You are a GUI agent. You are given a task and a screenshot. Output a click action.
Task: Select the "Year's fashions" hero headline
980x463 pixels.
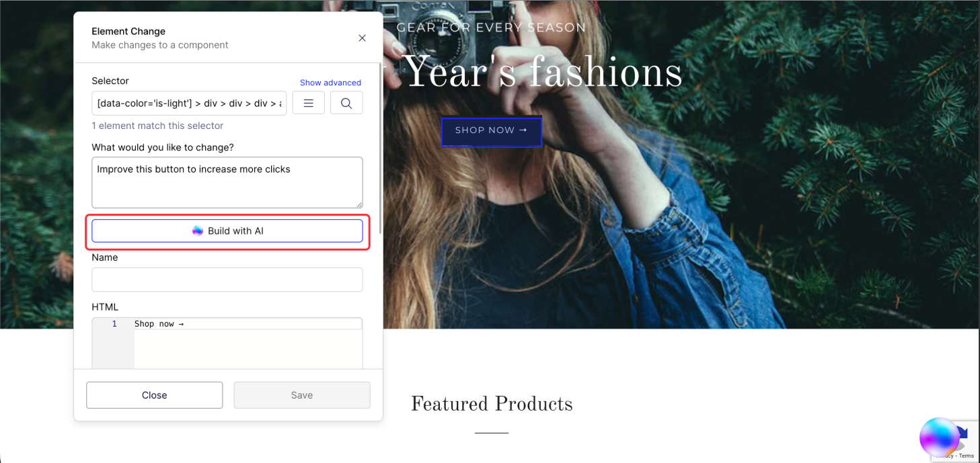point(544,73)
